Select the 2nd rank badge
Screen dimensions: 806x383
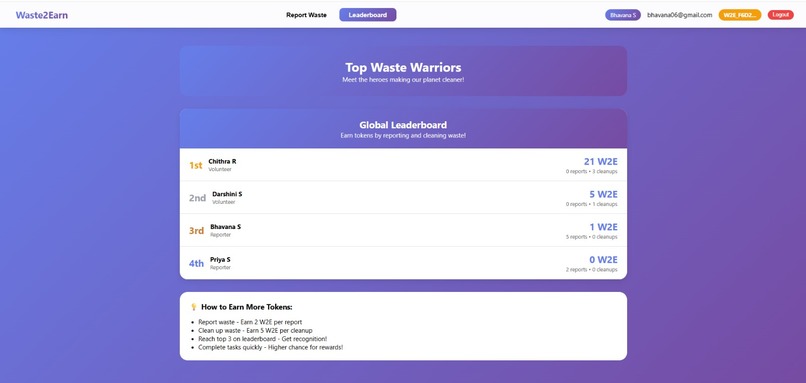(197, 198)
